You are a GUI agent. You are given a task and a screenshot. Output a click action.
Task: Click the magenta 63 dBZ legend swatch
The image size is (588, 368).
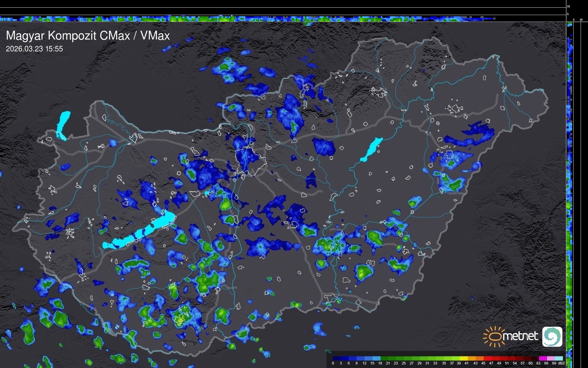click(543, 358)
